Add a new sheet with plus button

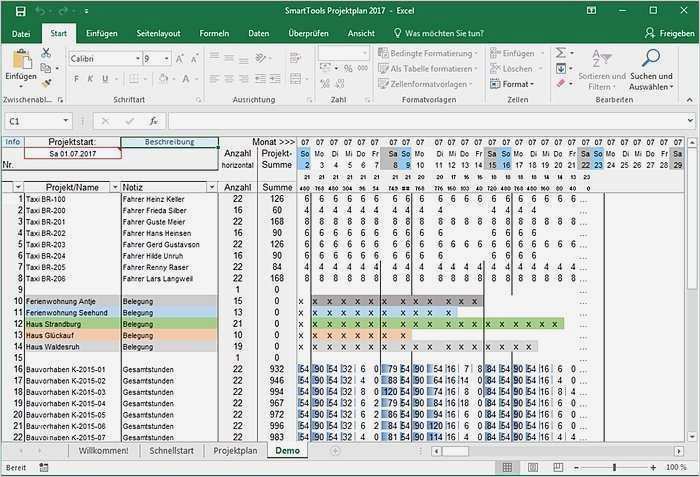pyautogui.click(x=335, y=451)
